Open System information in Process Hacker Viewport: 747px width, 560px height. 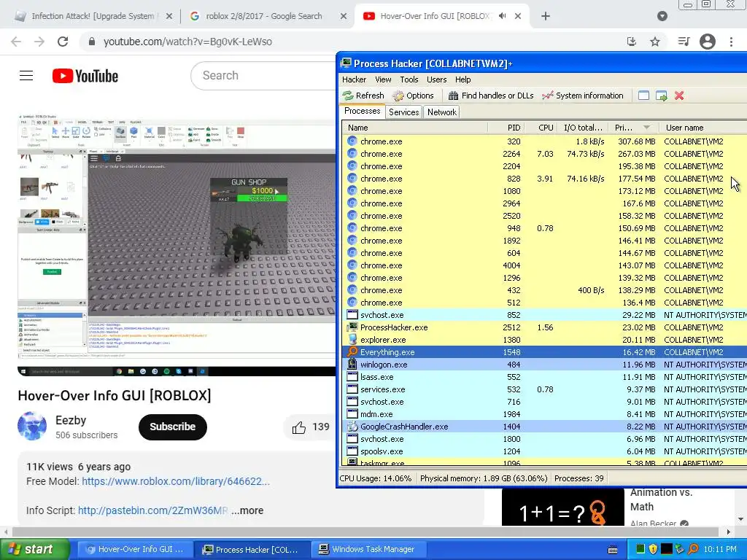(x=583, y=96)
